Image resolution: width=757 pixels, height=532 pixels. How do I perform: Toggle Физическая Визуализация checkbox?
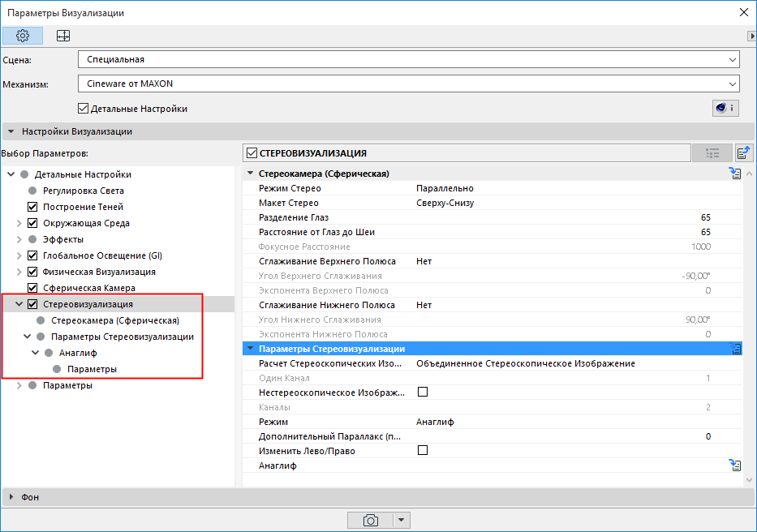point(32,272)
